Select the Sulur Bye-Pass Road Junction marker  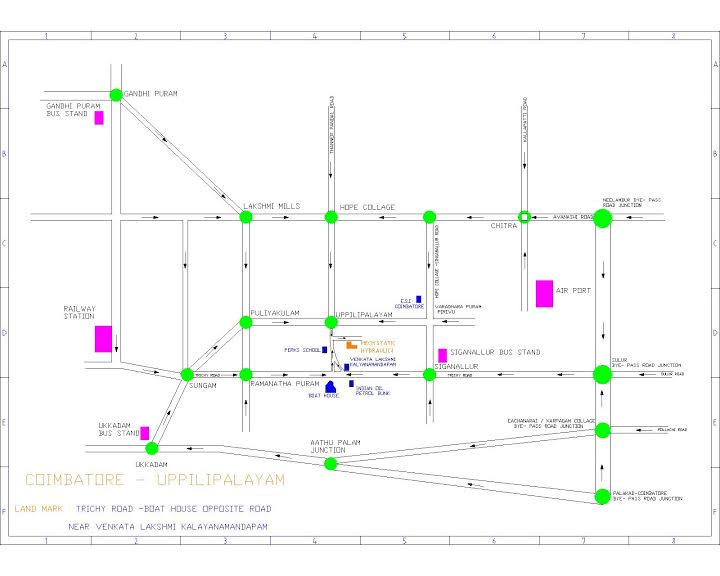[x=602, y=375]
